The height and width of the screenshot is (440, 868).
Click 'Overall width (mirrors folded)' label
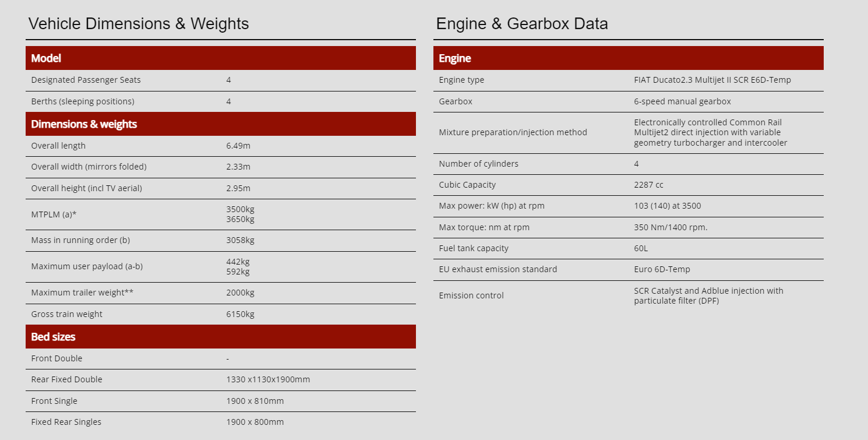pos(89,167)
